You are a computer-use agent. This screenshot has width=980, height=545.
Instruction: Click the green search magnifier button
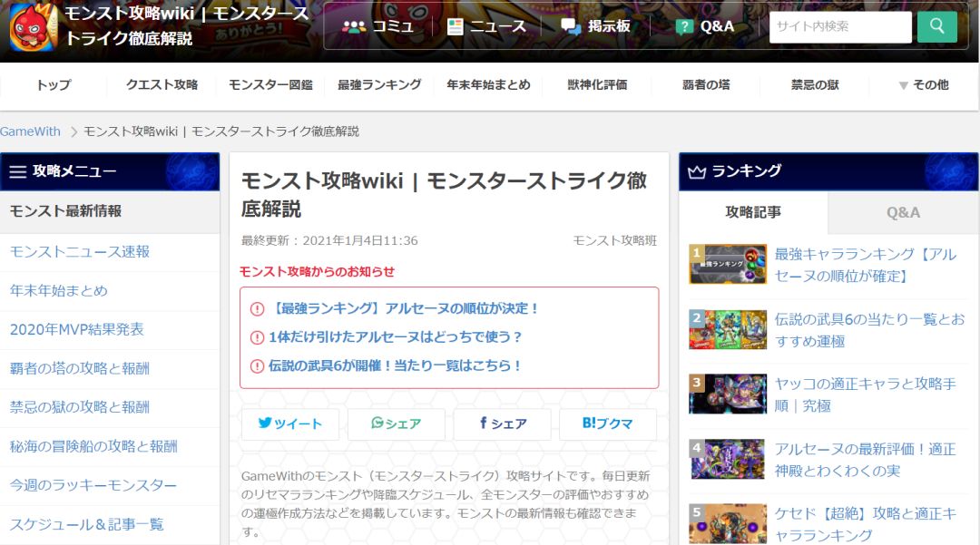click(x=936, y=27)
